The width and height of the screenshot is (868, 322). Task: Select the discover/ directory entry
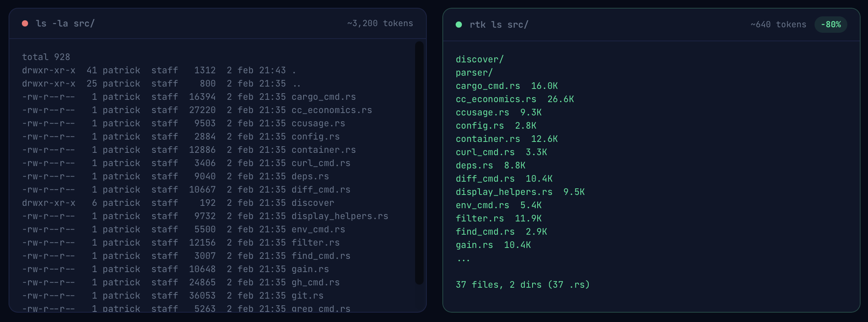[x=479, y=60]
